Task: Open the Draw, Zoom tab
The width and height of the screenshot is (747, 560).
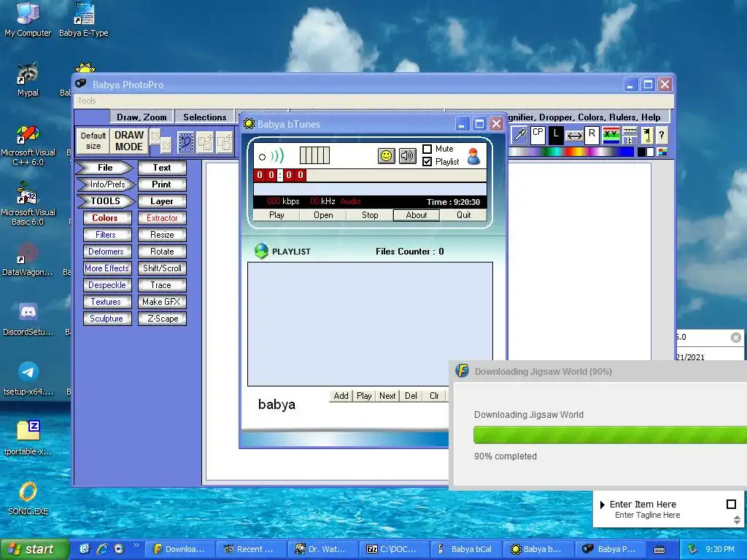Action: point(142,117)
